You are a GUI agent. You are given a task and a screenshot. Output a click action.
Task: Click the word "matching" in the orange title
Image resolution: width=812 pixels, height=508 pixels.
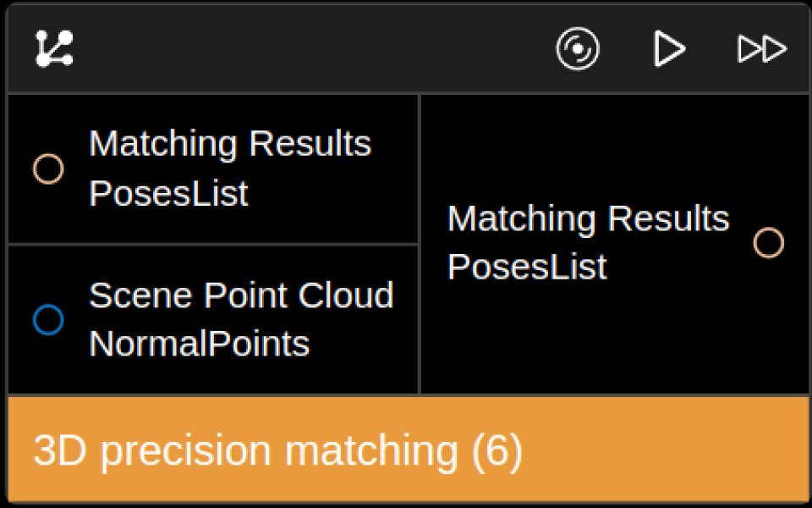pyautogui.click(x=371, y=451)
